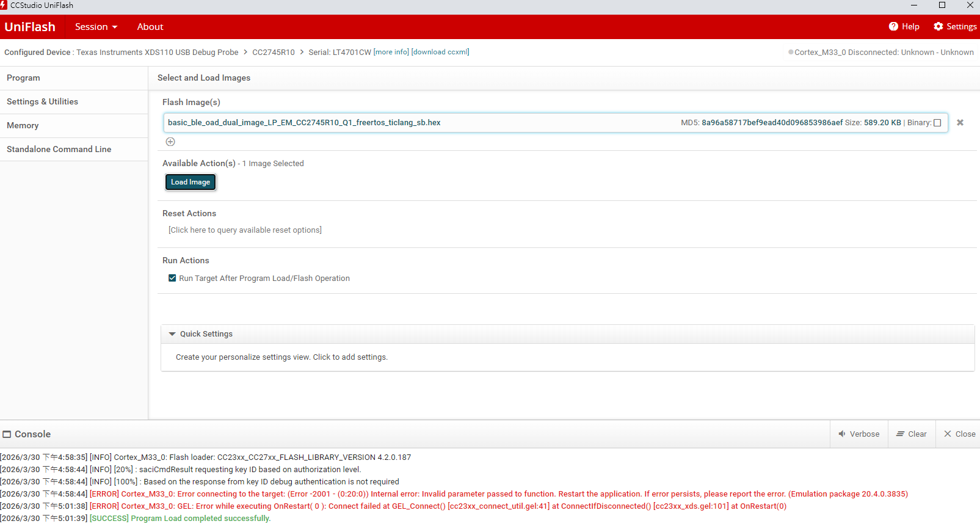Click the download ccxml link

pyautogui.click(x=440, y=53)
